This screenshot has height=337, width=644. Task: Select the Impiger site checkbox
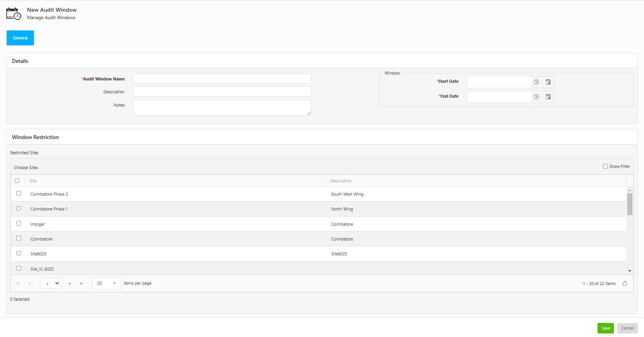[x=19, y=223]
